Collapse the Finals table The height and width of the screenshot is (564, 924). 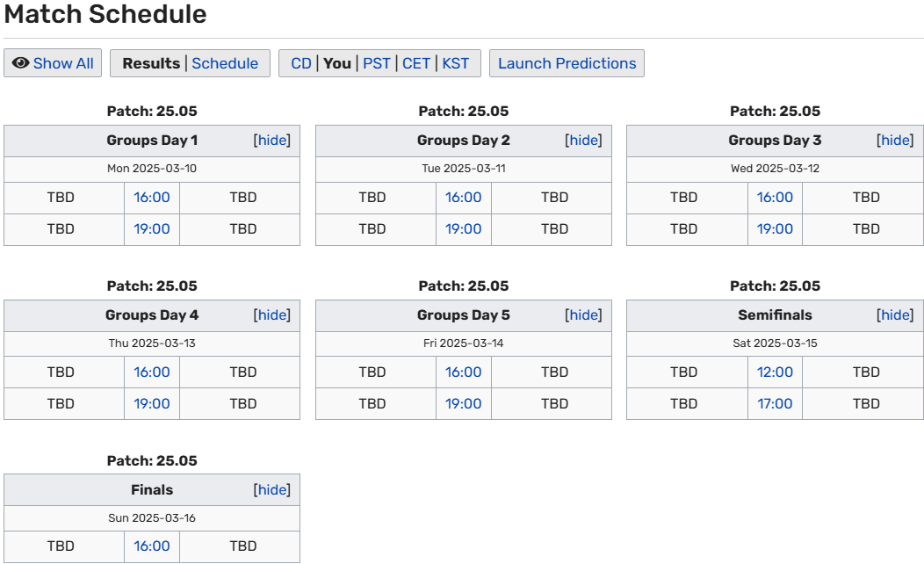[x=272, y=490]
